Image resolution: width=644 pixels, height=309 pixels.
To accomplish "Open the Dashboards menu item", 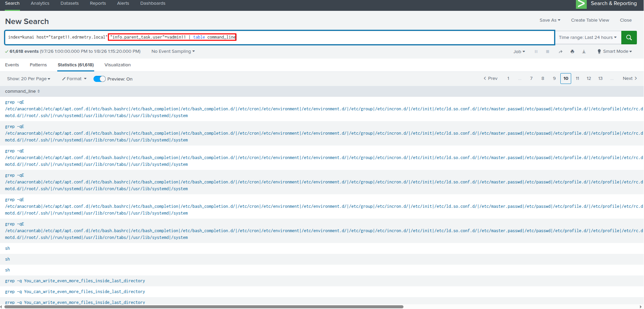I will click(x=152, y=3).
